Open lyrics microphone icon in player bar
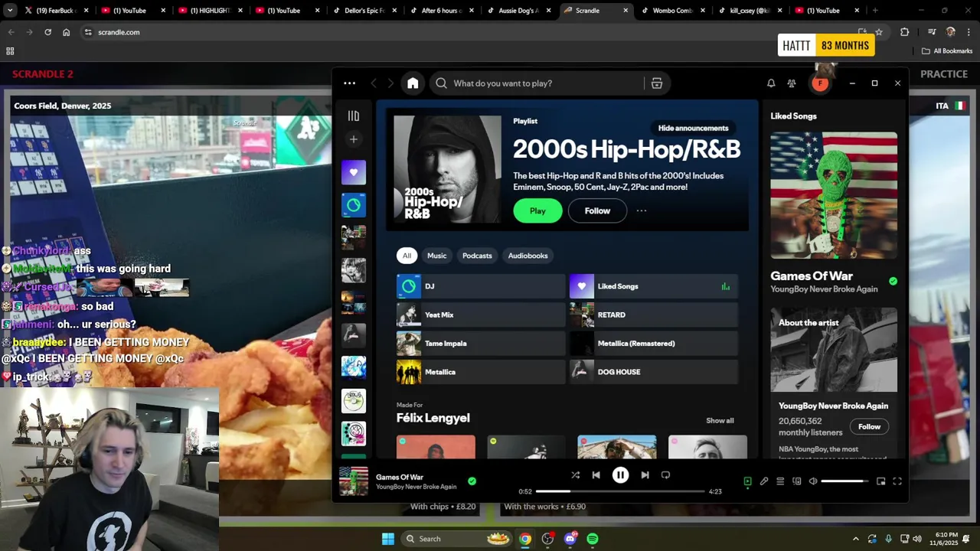This screenshot has height=551, width=980. (764, 481)
